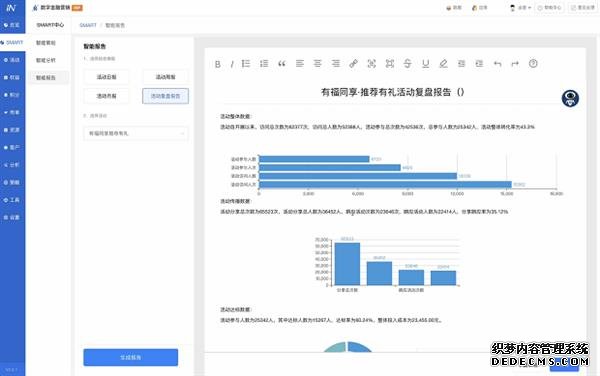Expand the 有福同享 activity dropdown

point(136,133)
